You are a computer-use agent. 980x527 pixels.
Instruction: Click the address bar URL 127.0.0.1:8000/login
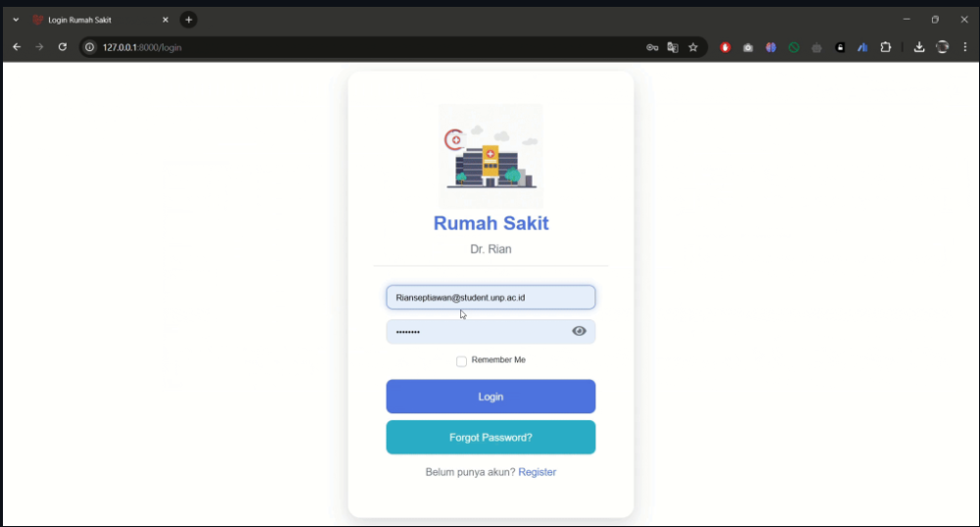click(x=142, y=48)
